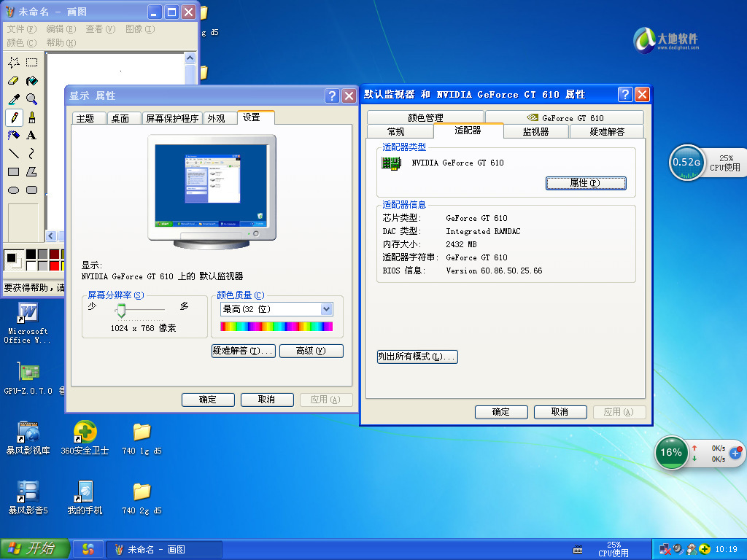The width and height of the screenshot is (747, 560).
Task: Click Paint's vertical scrollbar up arrow
Action: point(190,58)
